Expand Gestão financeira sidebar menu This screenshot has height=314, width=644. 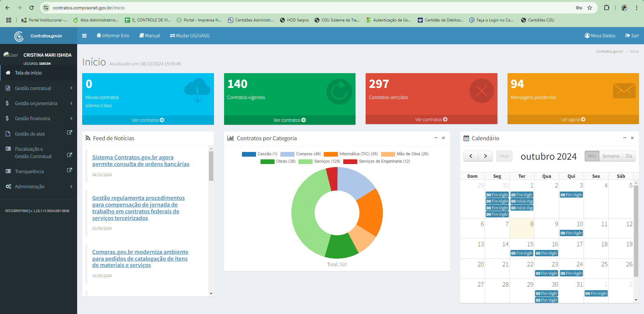pos(39,118)
